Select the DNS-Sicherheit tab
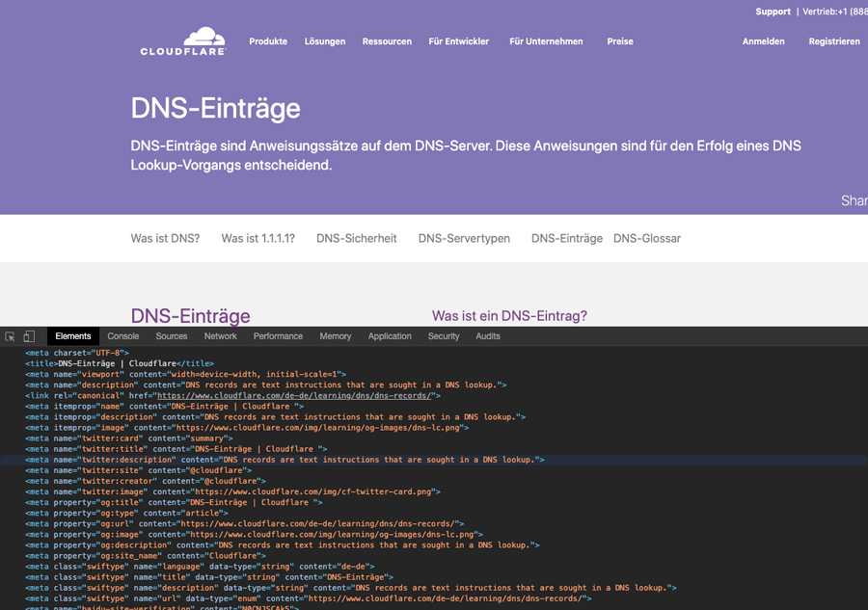Image resolution: width=868 pixels, height=610 pixels. click(357, 238)
